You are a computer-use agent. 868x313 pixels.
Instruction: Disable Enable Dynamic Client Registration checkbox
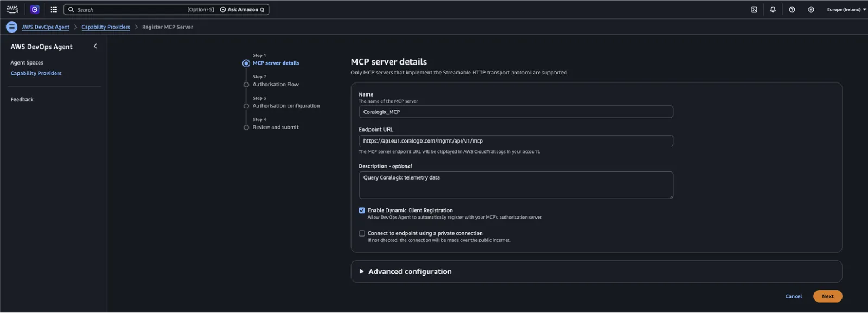tap(362, 210)
